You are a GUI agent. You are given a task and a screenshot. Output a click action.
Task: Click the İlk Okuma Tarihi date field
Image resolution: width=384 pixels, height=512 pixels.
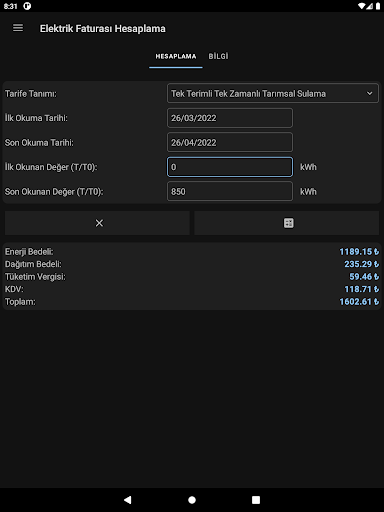[230, 118]
